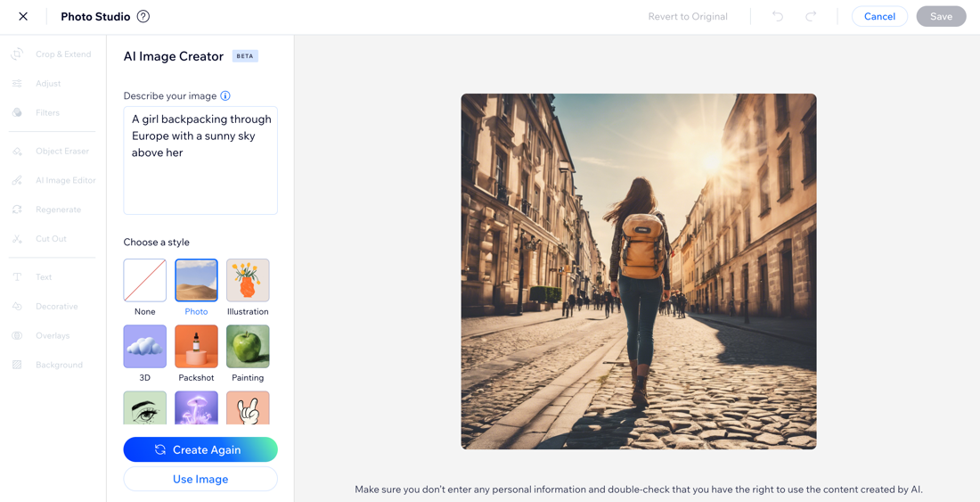Open the Adjust tool in sidebar
Screen dimensions: 980x502
click(47, 84)
